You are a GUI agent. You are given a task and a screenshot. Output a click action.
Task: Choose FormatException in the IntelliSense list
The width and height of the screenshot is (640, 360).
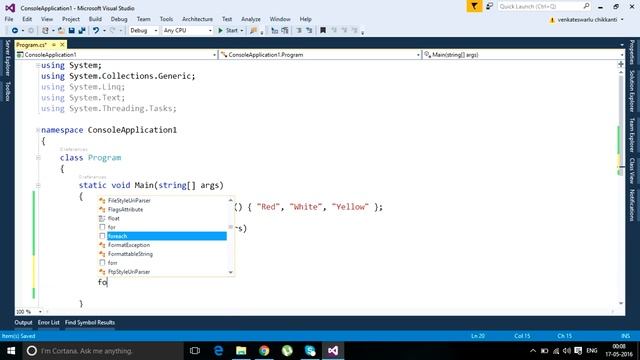129,245
